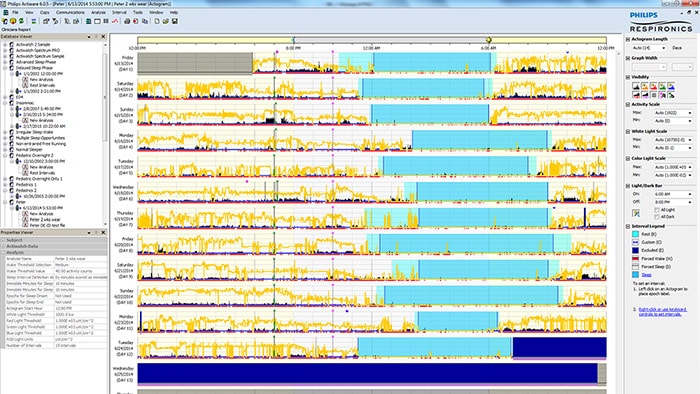Open the Analysis menu
The height and width of the screenshot is (394, 700).
point(98,12)
